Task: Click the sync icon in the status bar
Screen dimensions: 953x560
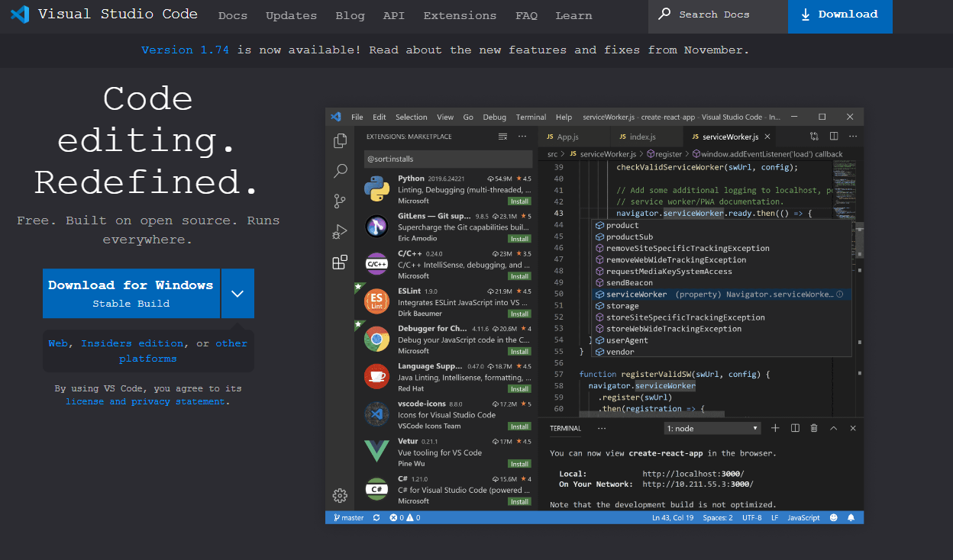Action: click(376, 517)
